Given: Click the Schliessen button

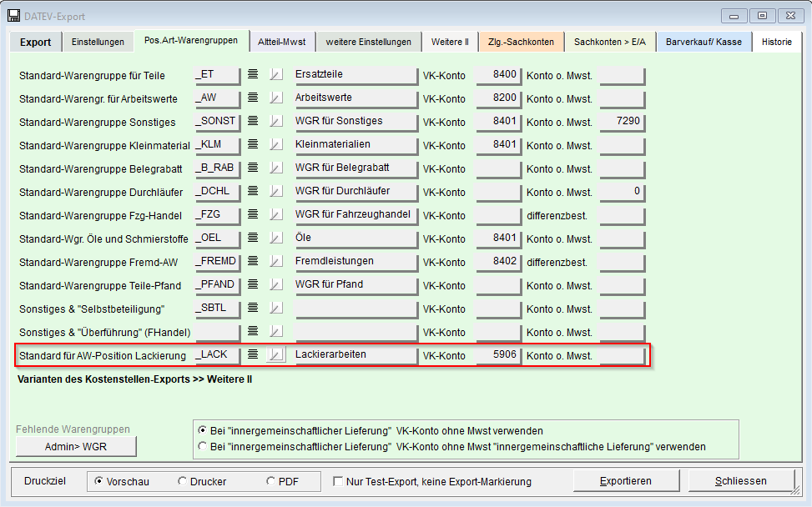Looking at the screenshot, I should [741, 481].
